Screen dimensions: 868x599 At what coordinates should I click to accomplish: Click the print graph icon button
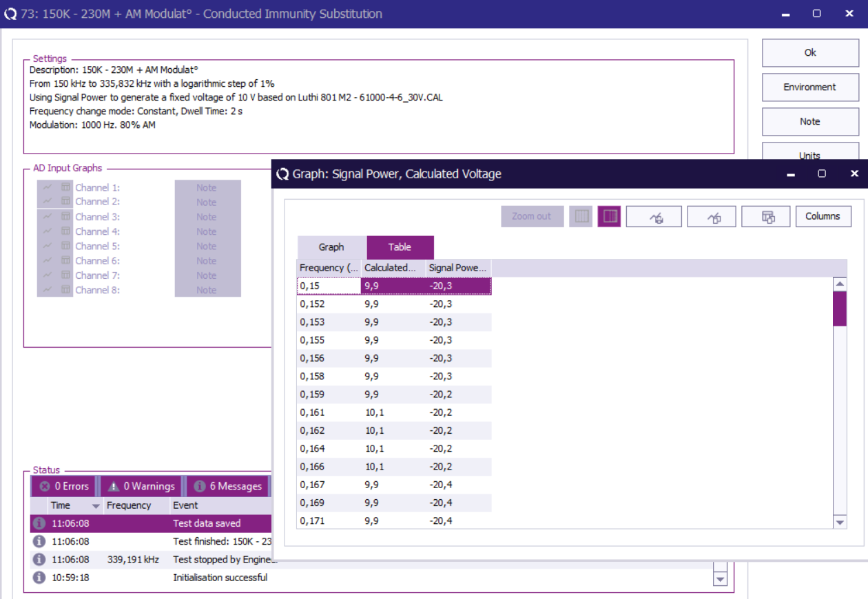point(654,216)
